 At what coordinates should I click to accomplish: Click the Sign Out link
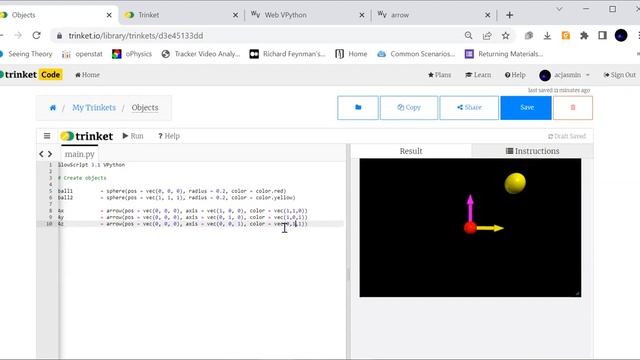tap(620, 75)
